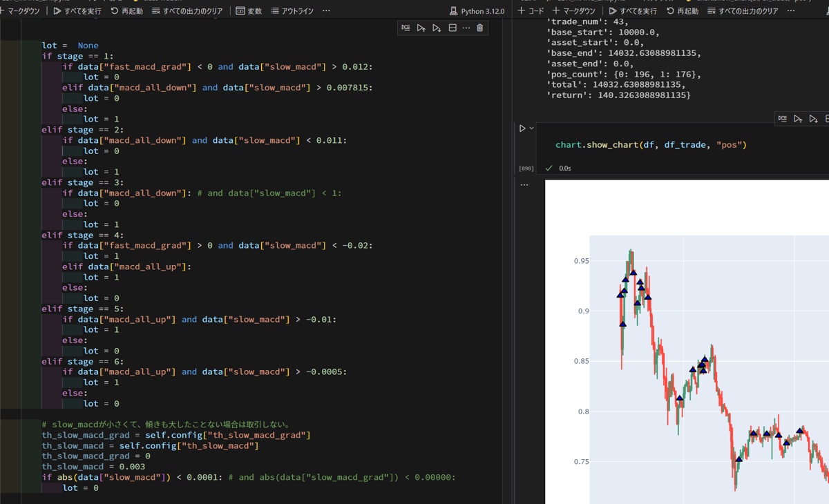Add Markdown cell in right notebook toolbar
This screenshot has width=829, height=504.
point(574,11)
